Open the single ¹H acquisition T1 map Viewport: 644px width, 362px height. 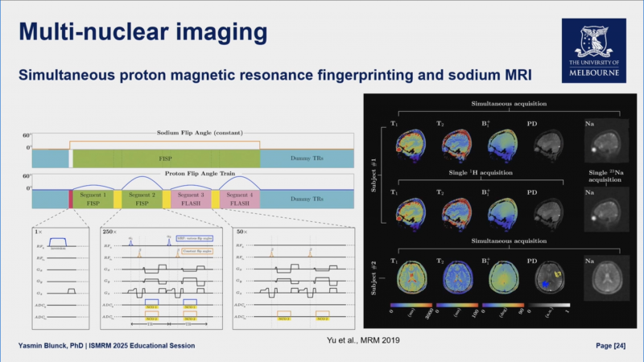click(411, 214)
